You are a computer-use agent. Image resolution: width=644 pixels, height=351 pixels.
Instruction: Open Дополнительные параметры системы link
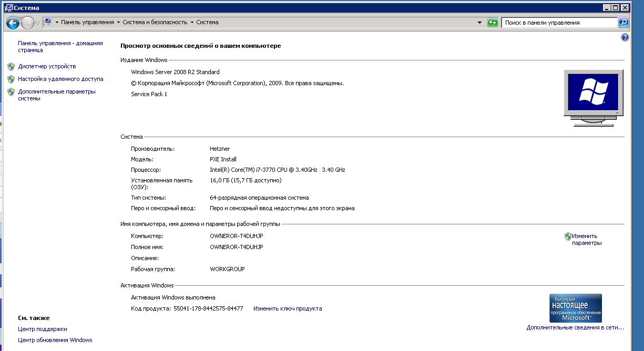[57, 95]
